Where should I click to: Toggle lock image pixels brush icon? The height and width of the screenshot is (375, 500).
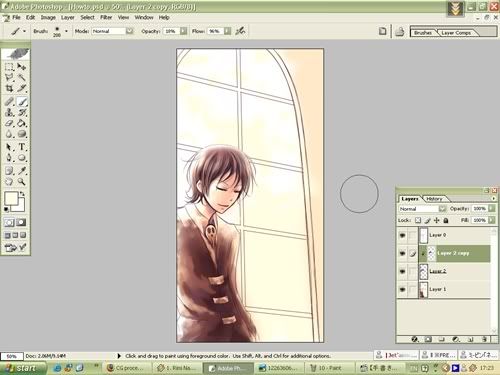coord(428,220)
